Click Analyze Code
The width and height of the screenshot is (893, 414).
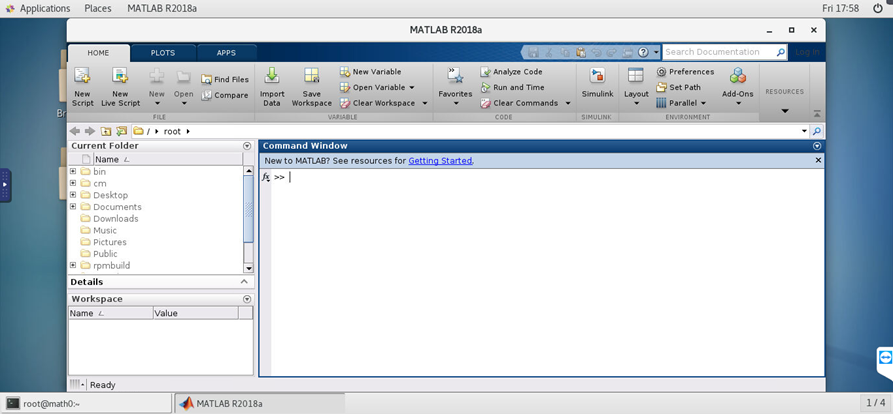click(511, 72)
